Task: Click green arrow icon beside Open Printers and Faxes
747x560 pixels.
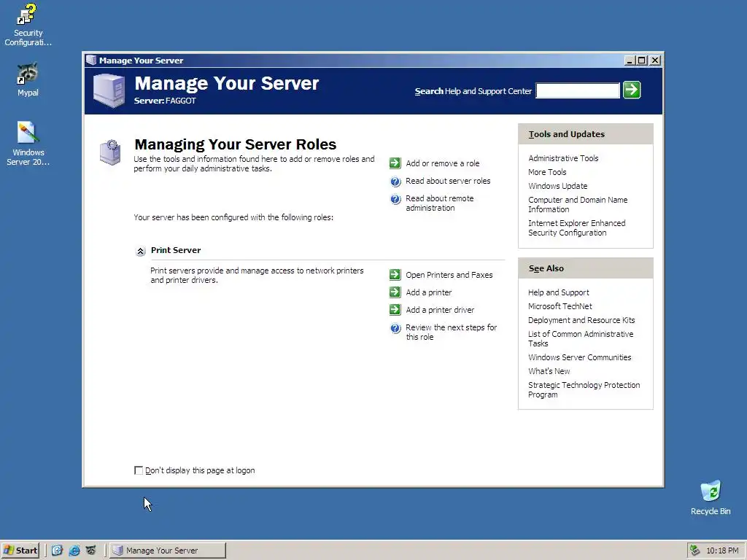Action: [395, 274]
